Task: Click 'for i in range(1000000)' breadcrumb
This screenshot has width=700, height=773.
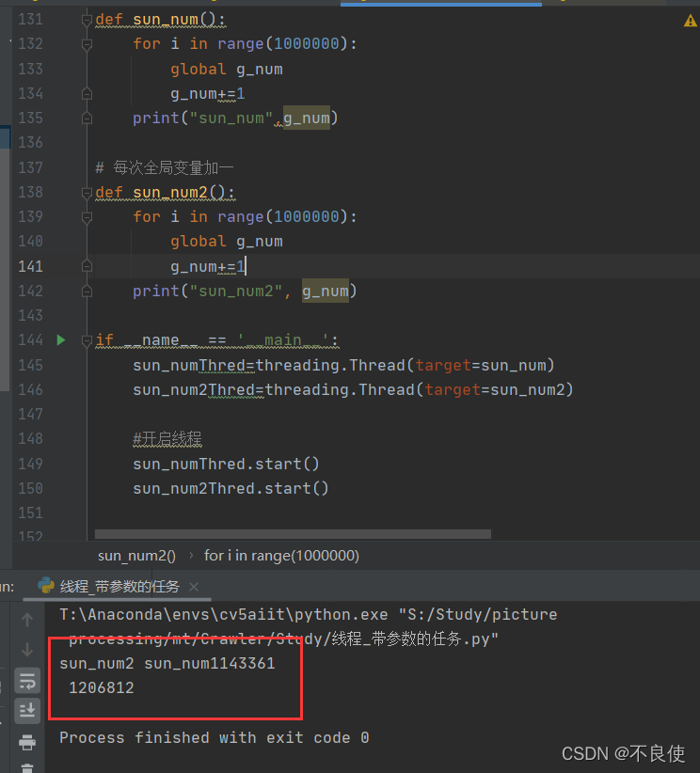Action: (281, 556)
